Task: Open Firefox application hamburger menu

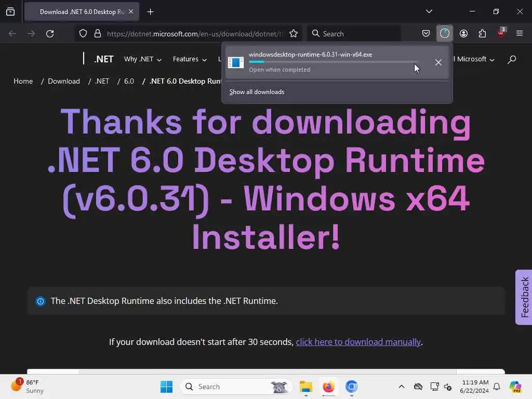Action: coord(520,33)
